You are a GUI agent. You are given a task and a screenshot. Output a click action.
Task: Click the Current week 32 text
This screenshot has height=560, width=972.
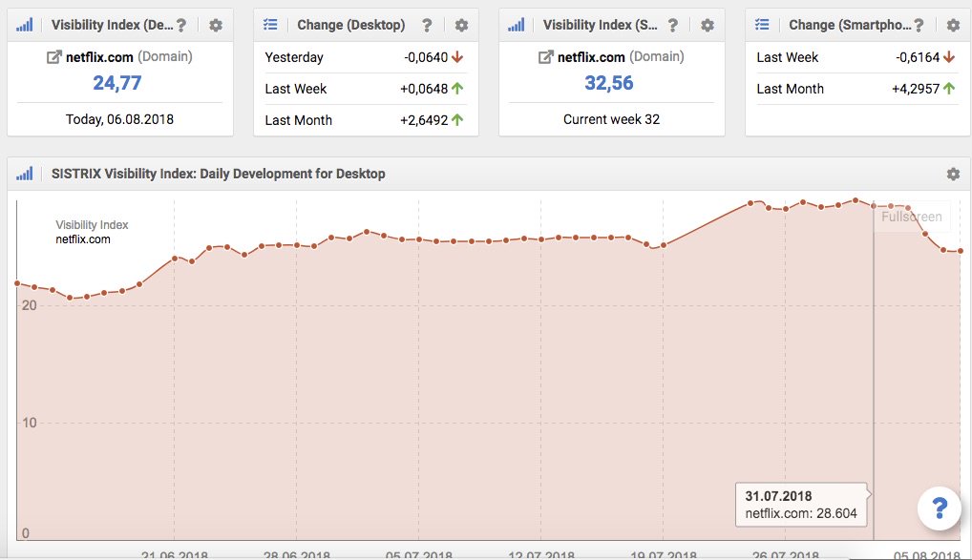(x=611, y=119)
